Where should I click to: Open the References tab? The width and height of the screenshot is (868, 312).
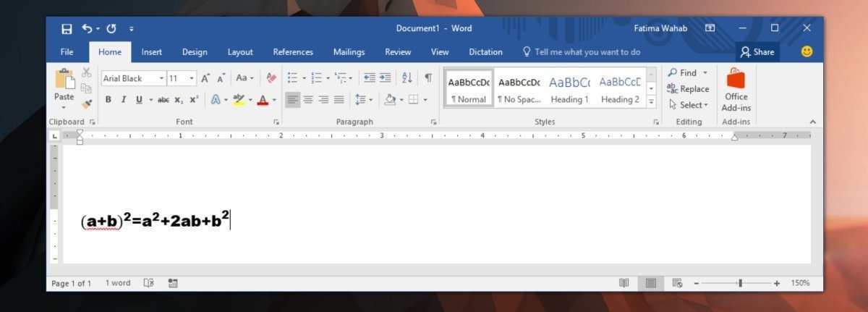293,52
